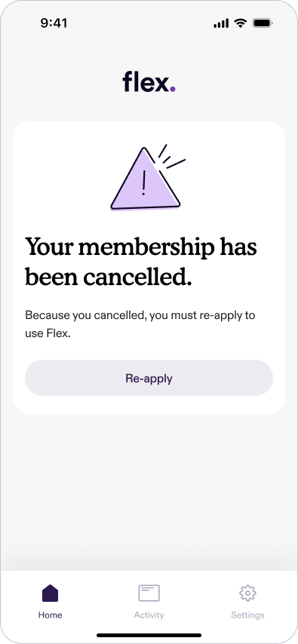Tap the home indicator bar at bottom

click(149, 636)
